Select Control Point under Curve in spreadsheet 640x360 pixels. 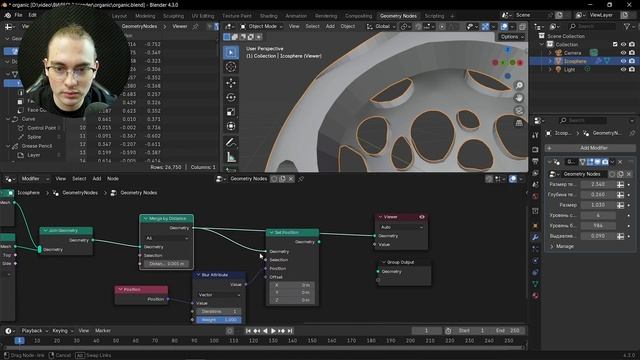[x=41, y=128]
